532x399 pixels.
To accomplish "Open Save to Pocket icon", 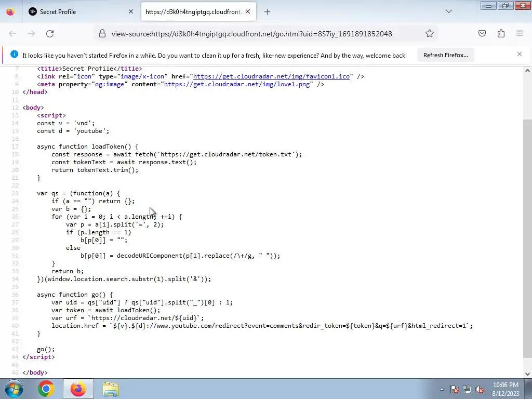I will (482, 33).
